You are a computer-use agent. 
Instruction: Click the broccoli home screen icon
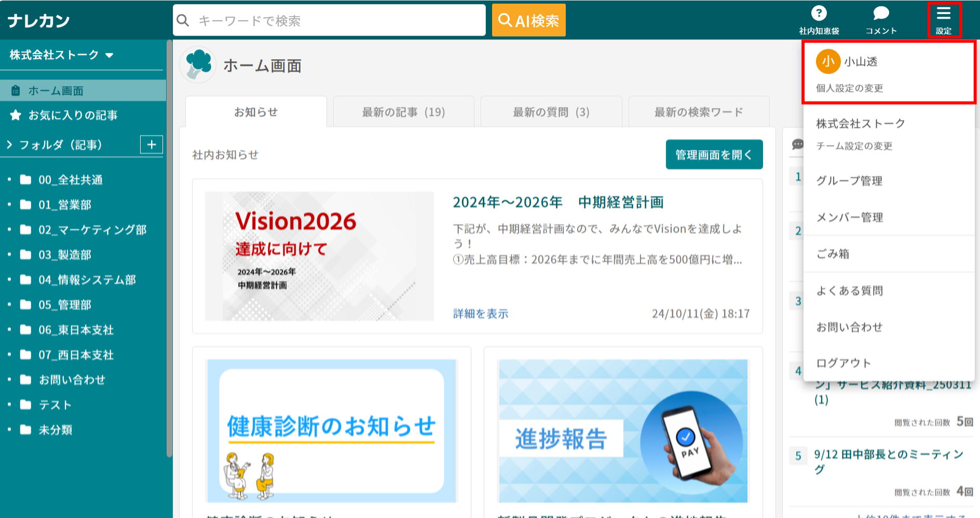click(x=198, y=65)
